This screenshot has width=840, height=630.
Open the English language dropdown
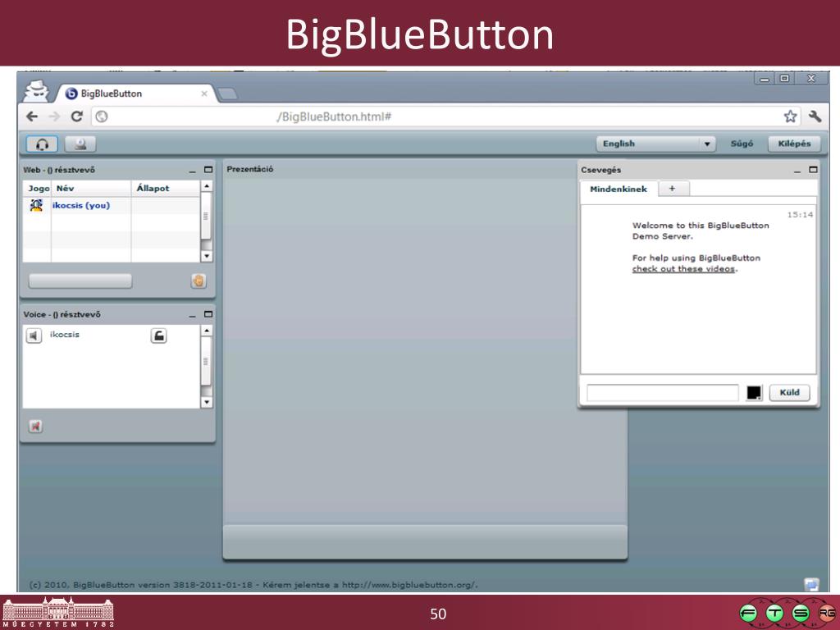pos(655,144)
